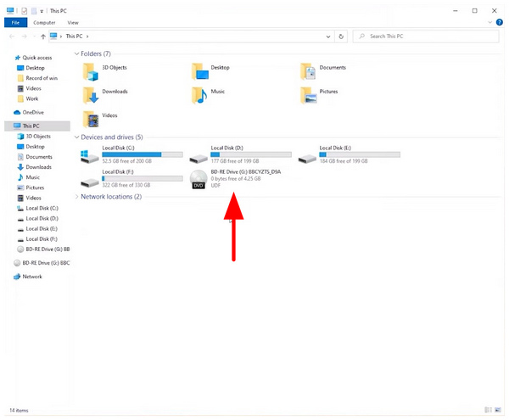Open the address bar history dropdown

[x=327, y=36]
